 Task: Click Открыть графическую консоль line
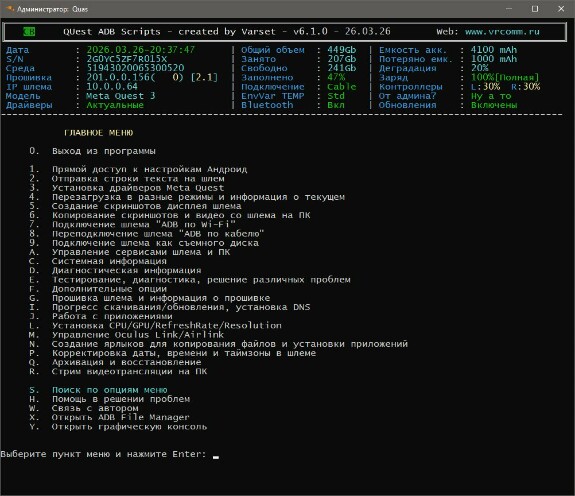pyautogui.click(x=118, y=427)
